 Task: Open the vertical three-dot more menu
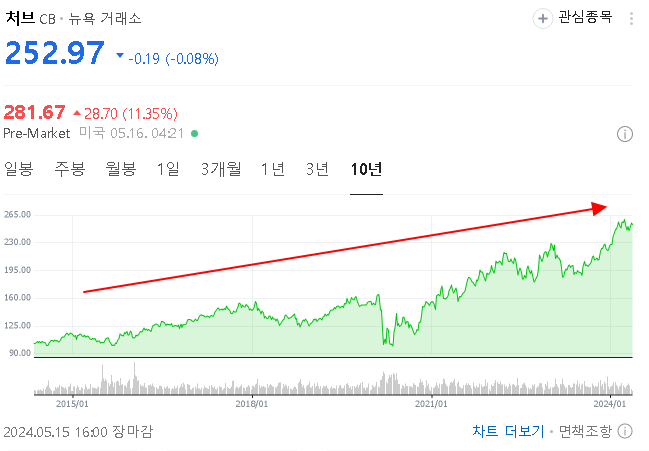631,19
